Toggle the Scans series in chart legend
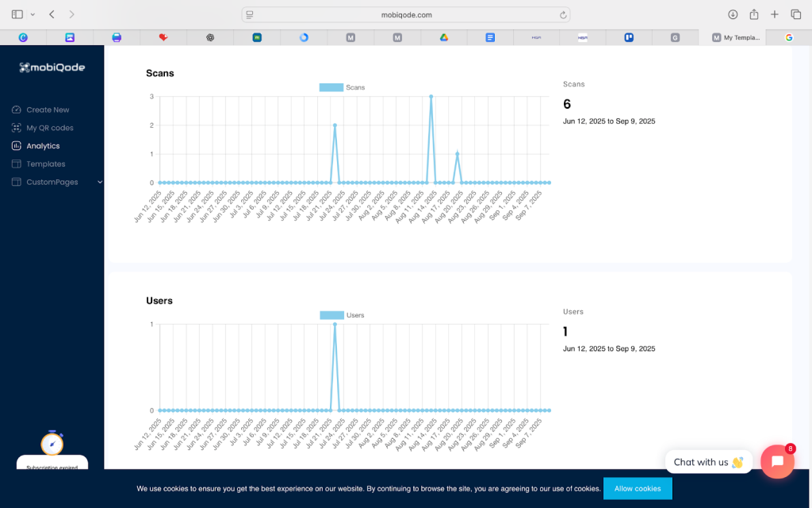 342,87
